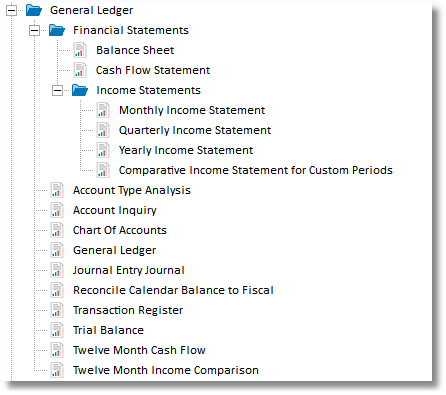The height and width of the screenshot is (395, 446).
Task: Click the Monthly Income Statement report icon
Action: click(103, 110)
